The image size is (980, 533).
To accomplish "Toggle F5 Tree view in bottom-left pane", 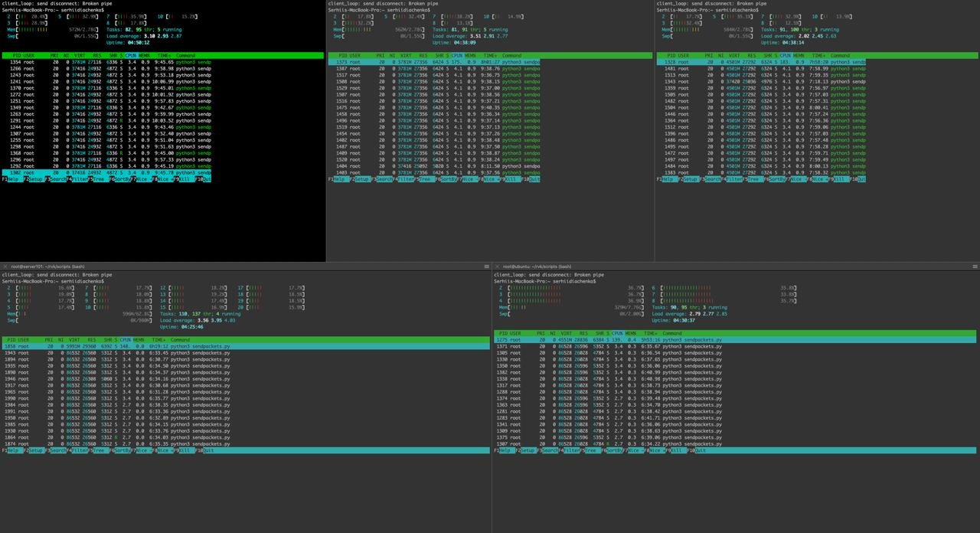I will click(101, 450).
